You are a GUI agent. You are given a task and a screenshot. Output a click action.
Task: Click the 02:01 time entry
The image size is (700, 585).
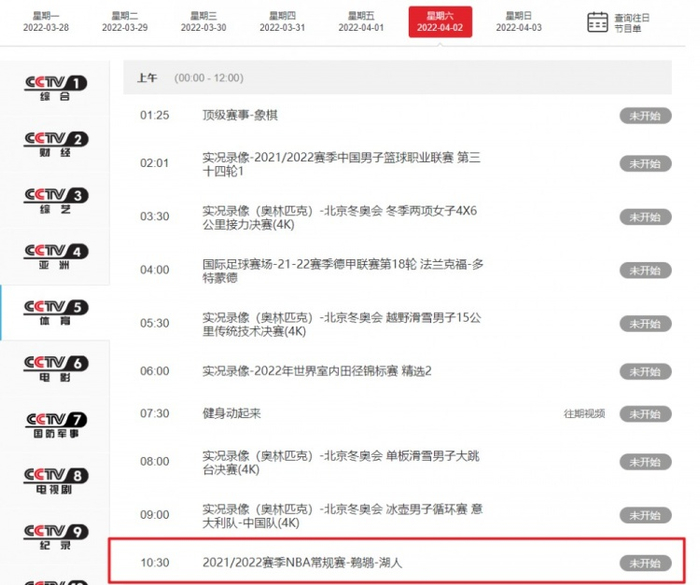pyautogui.click(x=154, y=163)
